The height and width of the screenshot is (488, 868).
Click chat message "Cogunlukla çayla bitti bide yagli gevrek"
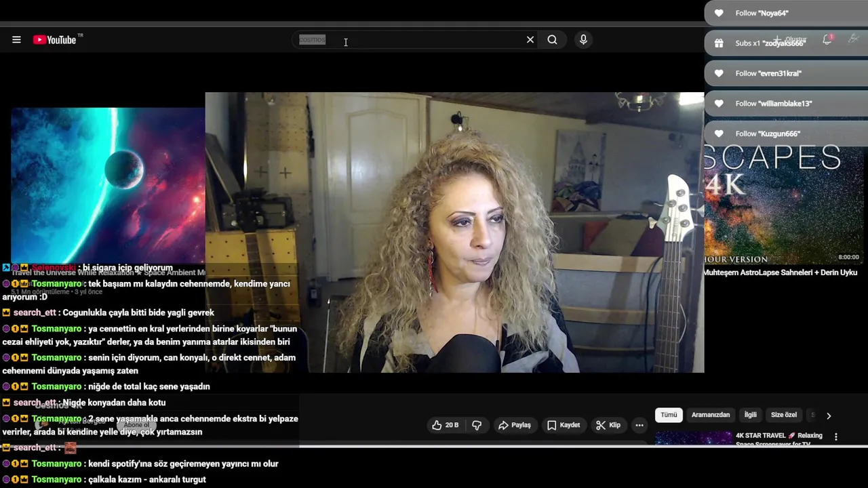(138, 313)
